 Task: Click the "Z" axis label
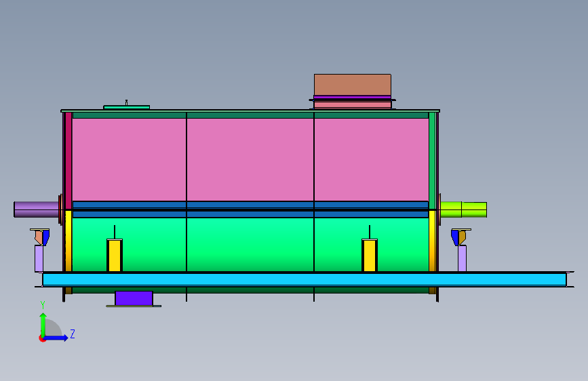coord(73,334)
